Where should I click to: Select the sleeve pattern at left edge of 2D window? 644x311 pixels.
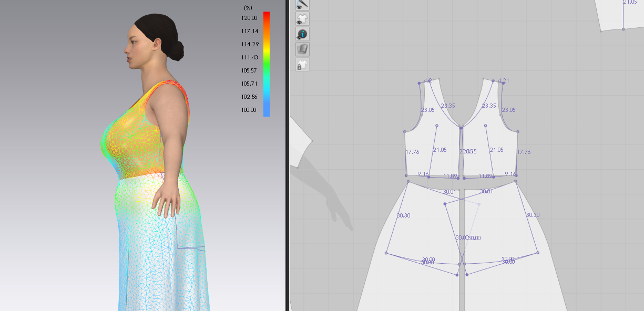300,143
